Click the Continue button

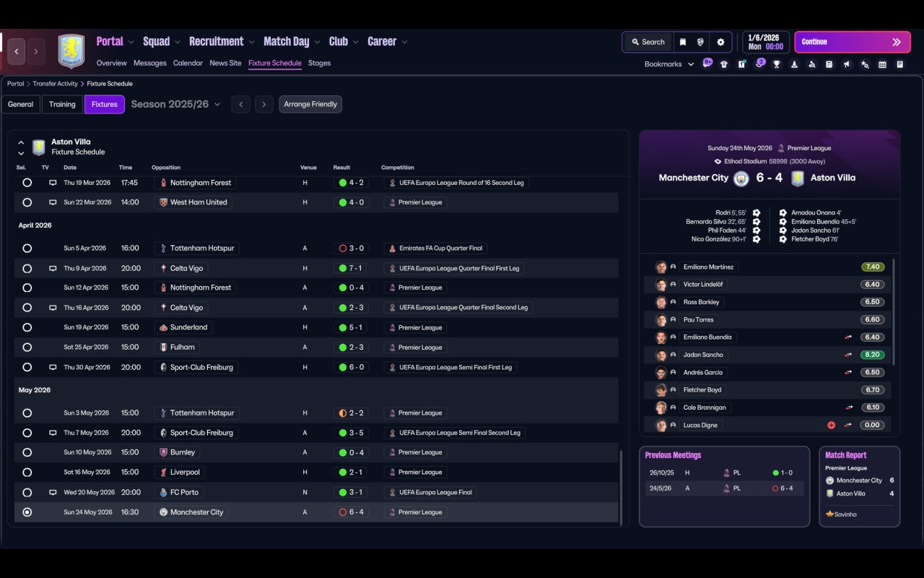tap(853, 42)
